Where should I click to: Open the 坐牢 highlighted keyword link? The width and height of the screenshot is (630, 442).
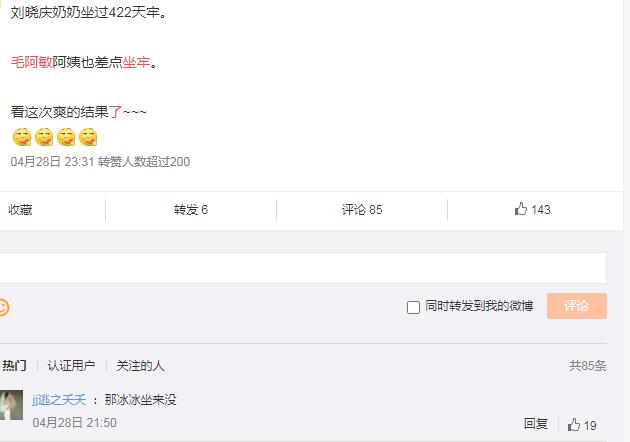pyautogui.click(x=137, y=62)
